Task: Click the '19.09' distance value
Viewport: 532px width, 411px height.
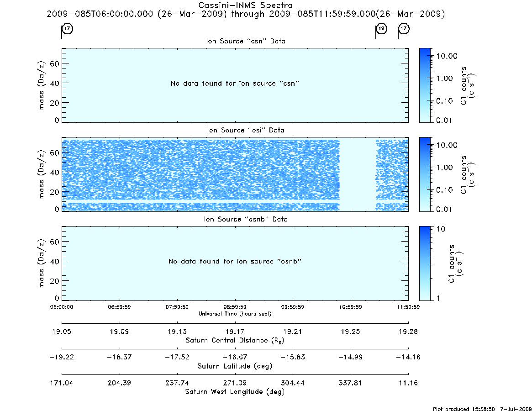Action: pyautogui.click(x=120, y=332)
